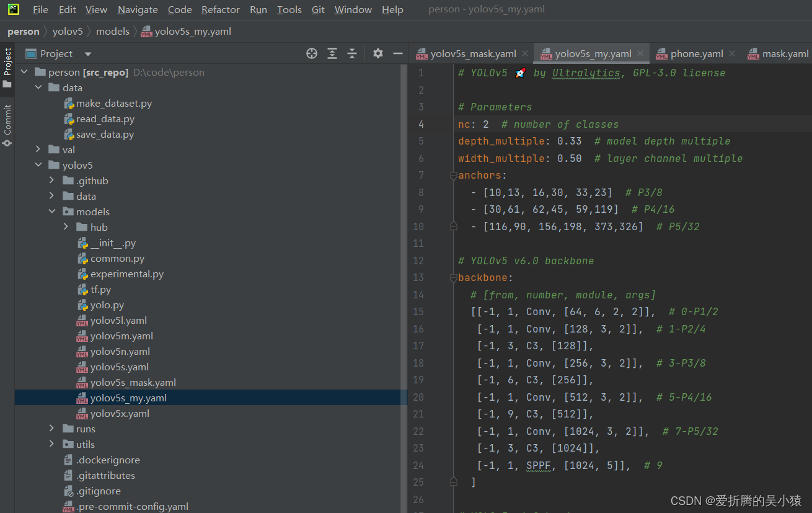The image size is (812, 513).
Task: Expand the data folder inside yolov5
Action: 52,196
